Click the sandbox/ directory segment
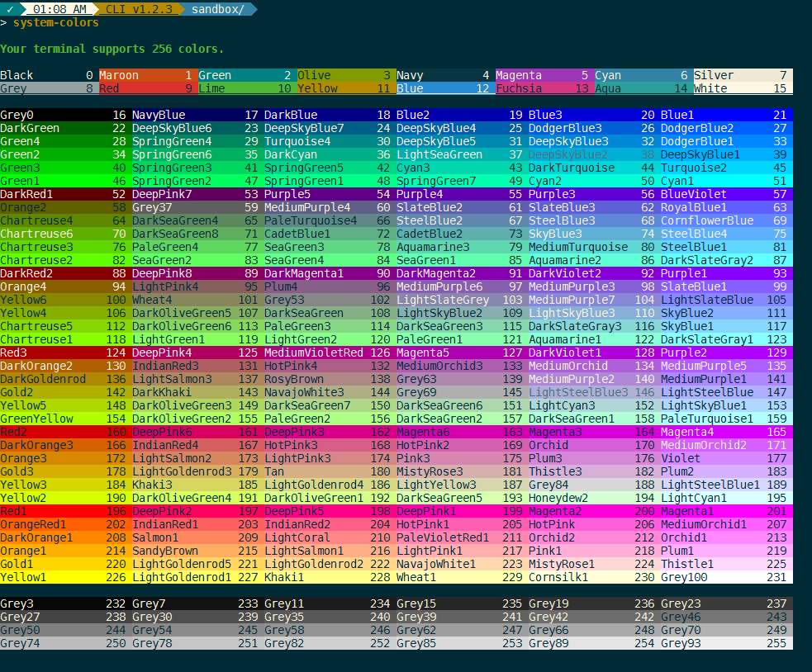 coord(217,10)
